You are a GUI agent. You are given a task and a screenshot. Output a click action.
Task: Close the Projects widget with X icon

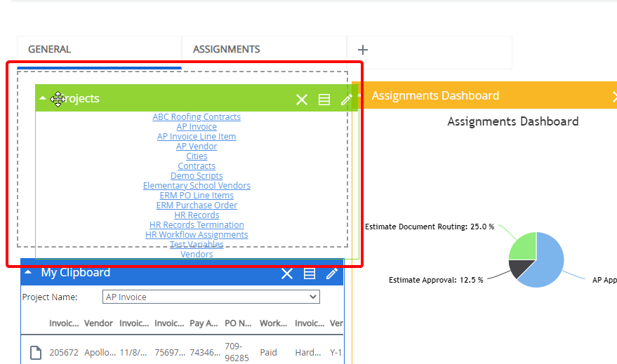coord(302,100)
